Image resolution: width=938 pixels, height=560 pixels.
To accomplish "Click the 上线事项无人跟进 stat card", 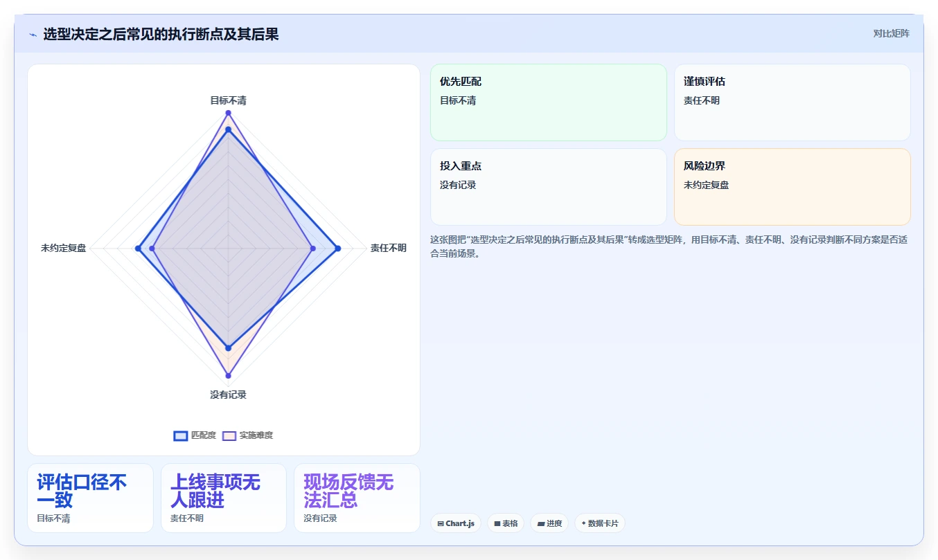I will 224,498.
